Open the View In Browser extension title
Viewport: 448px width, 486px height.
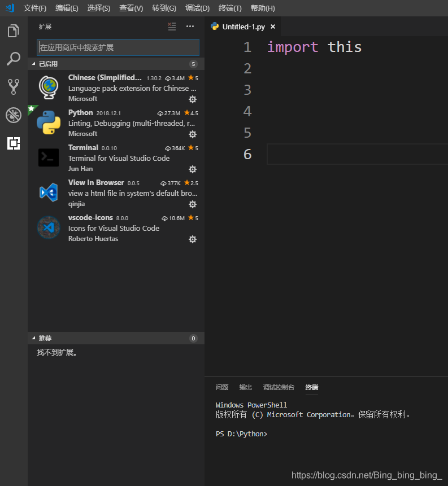click(96, 182)
